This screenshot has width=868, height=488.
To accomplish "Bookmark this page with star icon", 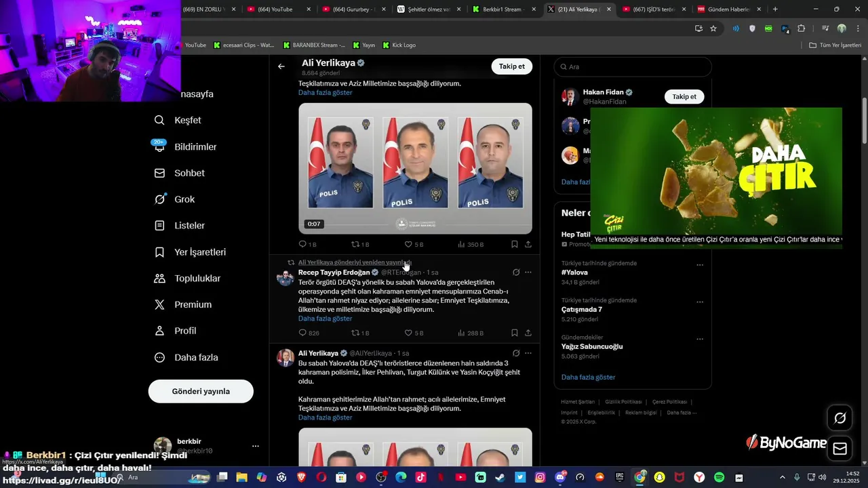I will (713, 28).
